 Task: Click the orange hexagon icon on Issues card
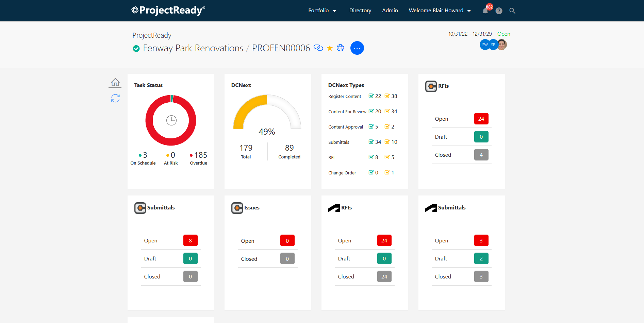[x=237, y=208]
